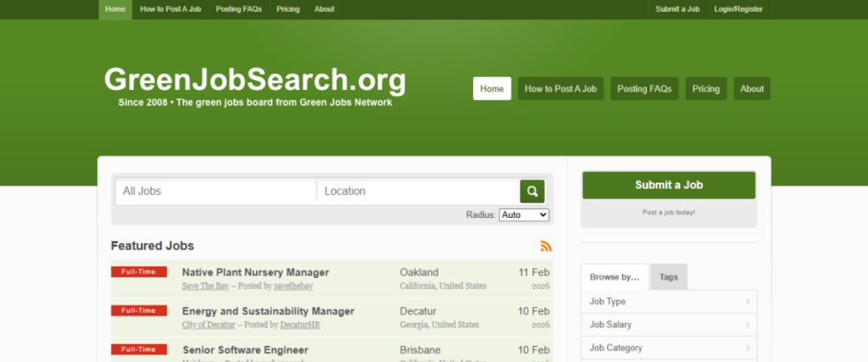The image size is (868, 362).
Task: Open the Radius dropdown set to Auto
Action: [x=524, y=215]
